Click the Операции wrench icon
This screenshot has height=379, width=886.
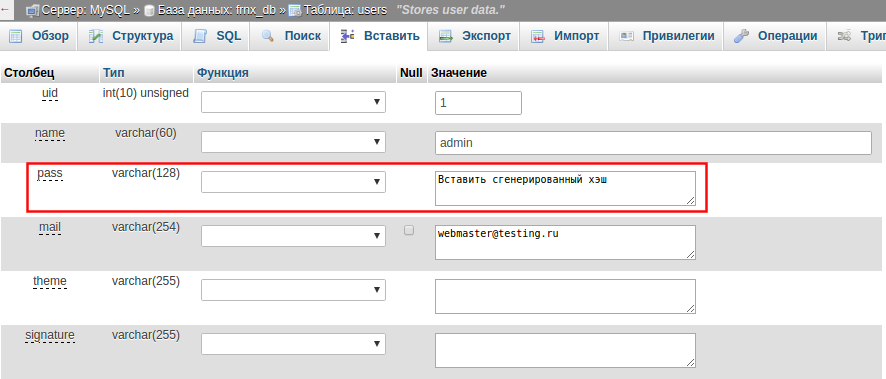(x=741, y=37)
